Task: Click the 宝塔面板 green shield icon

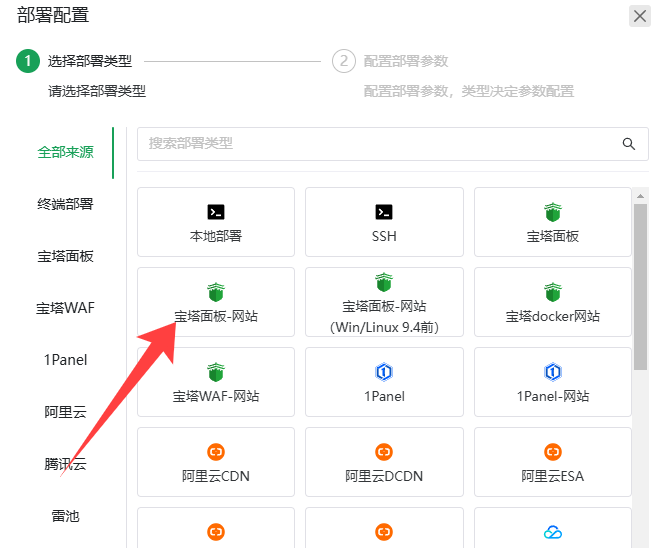Action: pos(553,212)
